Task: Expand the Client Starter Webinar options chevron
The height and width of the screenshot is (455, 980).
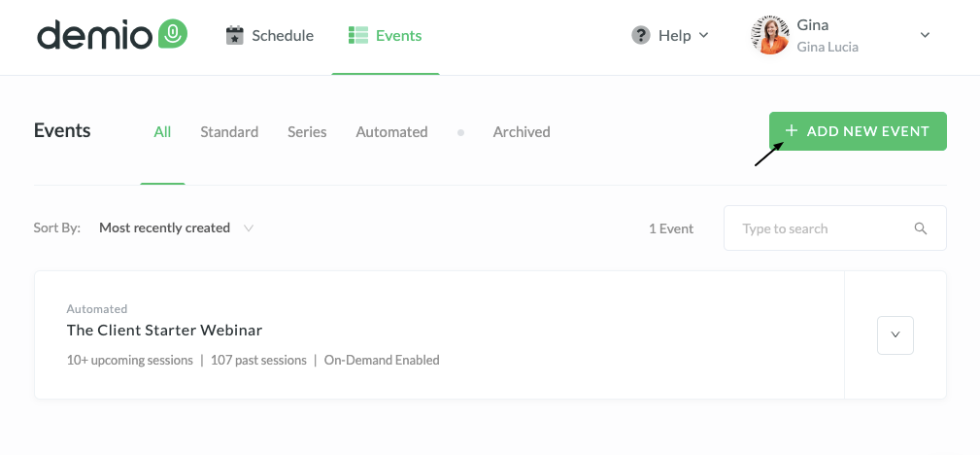Action: tap(896, 334)
